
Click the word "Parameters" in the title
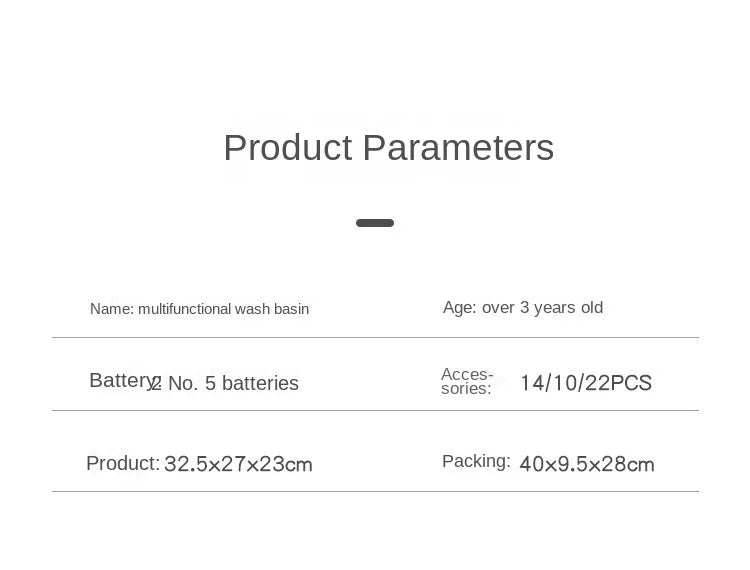click(458, 148)
